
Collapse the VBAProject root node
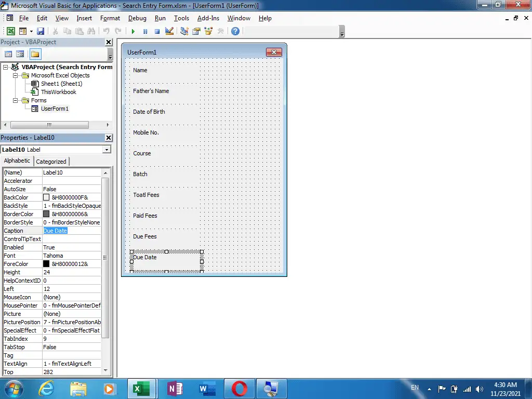(x=5, y=67)
